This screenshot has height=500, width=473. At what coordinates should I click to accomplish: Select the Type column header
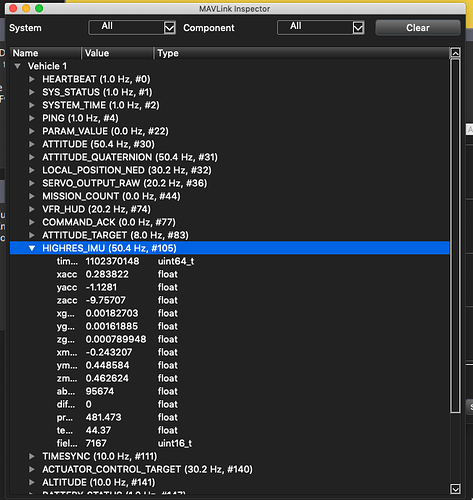[302, 53]
